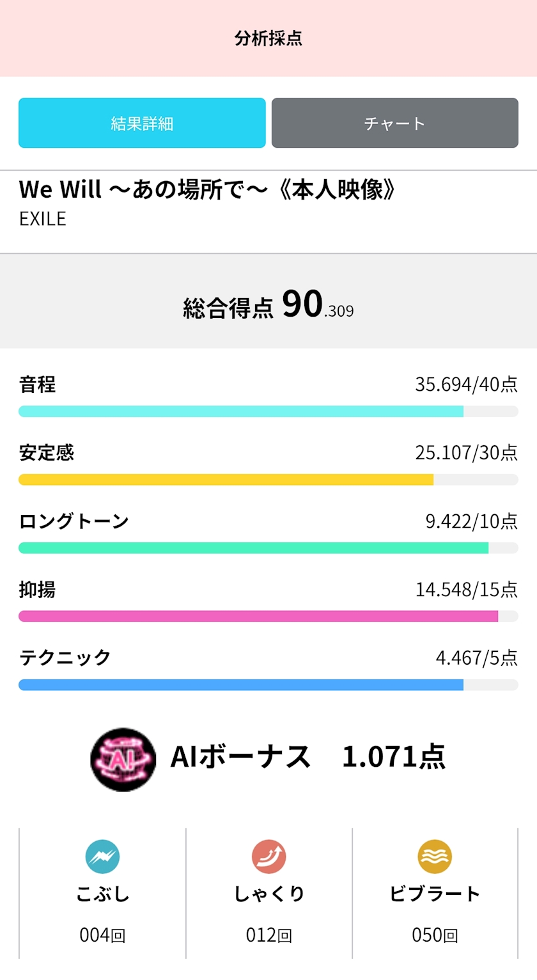Screen dimensions: 537x980
Task: Click the blue テクニック score bar
Action: point(241,684)
